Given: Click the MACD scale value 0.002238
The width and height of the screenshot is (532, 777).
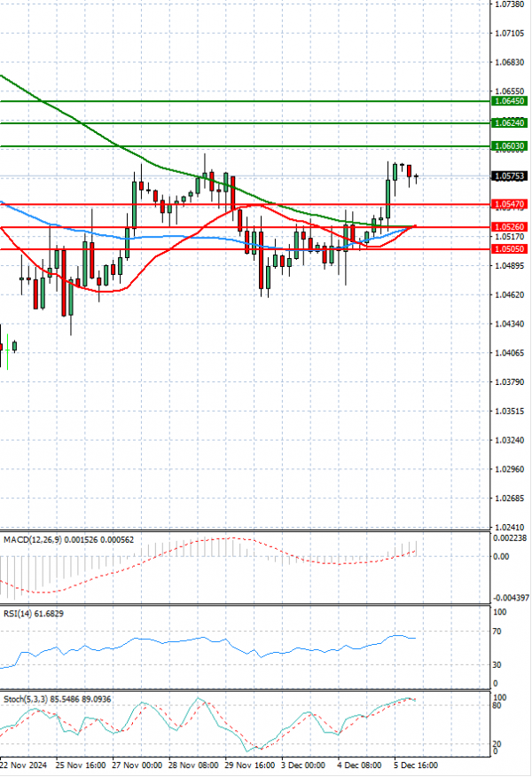Looking at the screenshot, I should point(510,538).
